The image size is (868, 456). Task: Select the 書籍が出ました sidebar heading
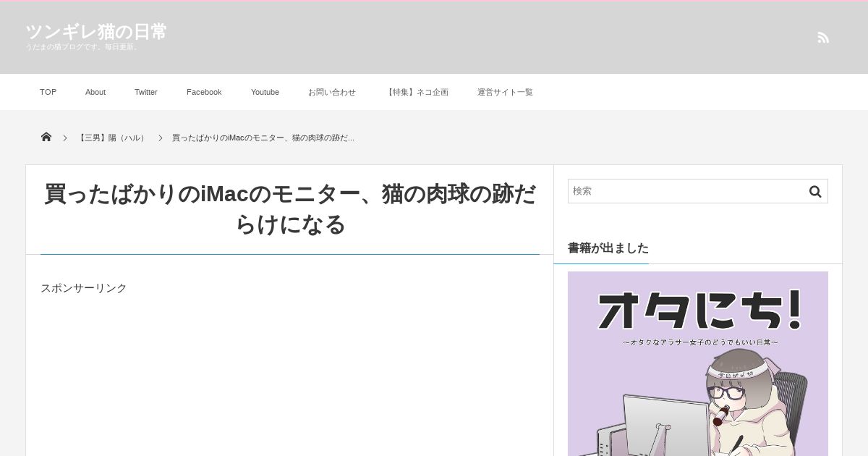point(608,248)
